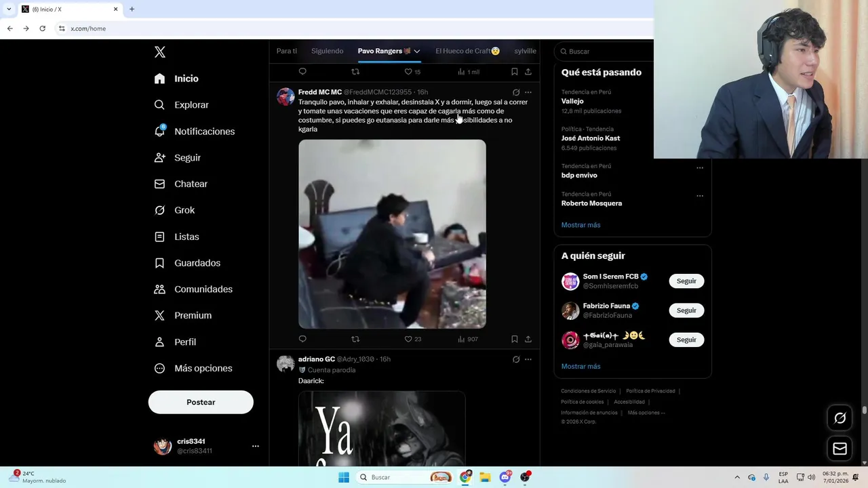Open the Seguir sidebar item
Viewport: 868px width, 488px height.
[177, 158]
